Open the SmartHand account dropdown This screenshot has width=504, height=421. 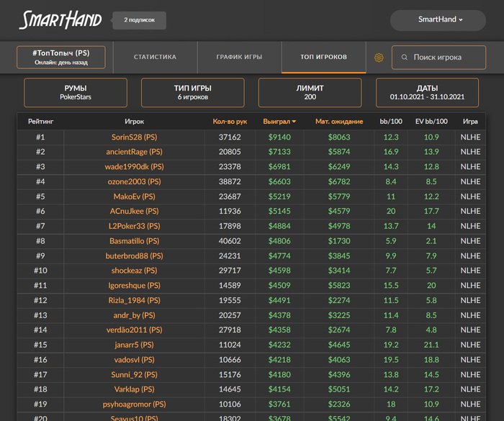coord(441,19)
